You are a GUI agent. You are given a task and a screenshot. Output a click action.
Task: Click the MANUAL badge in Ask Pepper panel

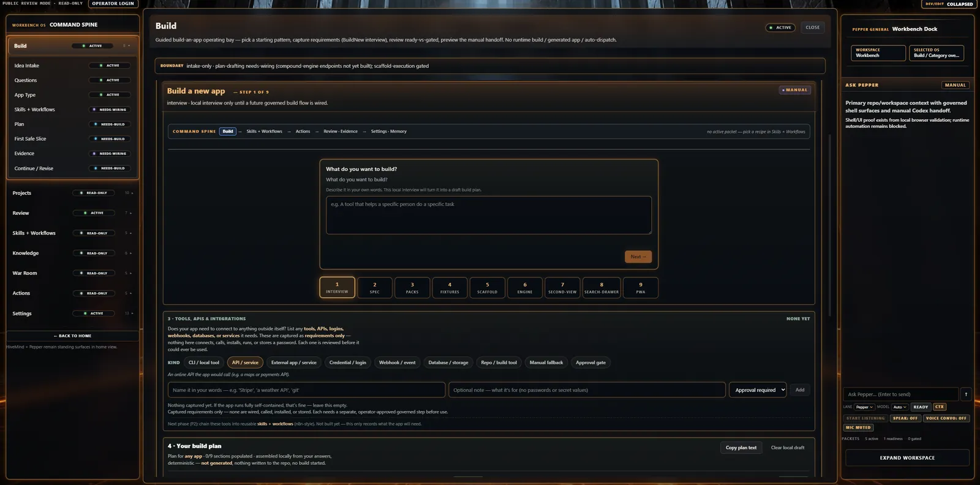point(955,85)
